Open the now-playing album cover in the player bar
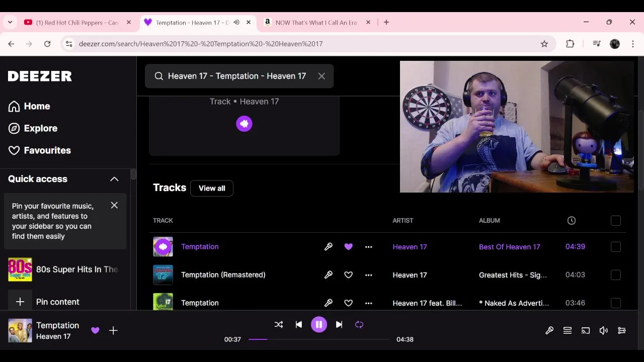Screen dimensions: 644x362 pos(20,330)
